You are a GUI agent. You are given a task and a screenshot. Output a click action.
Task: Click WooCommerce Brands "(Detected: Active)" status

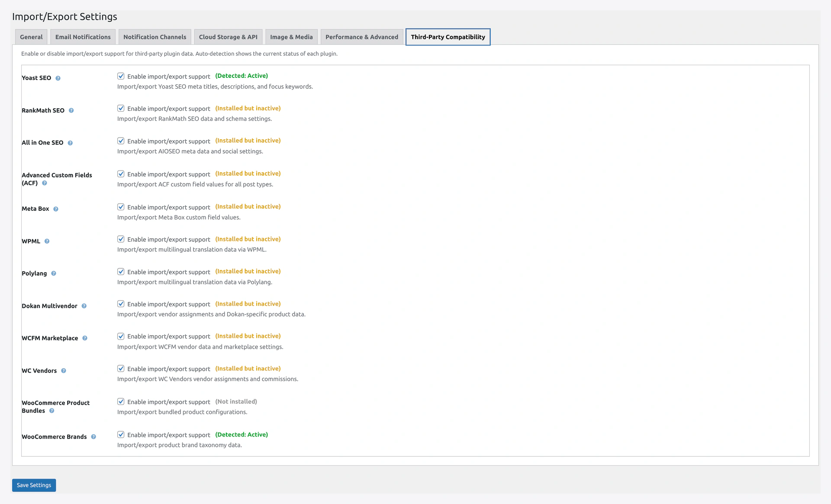[242, 434]
